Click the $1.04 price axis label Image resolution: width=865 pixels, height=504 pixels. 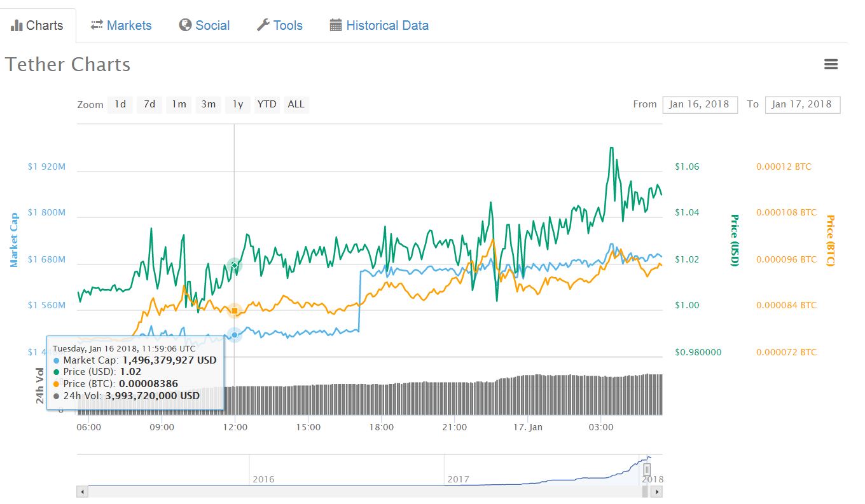point(687,212)
